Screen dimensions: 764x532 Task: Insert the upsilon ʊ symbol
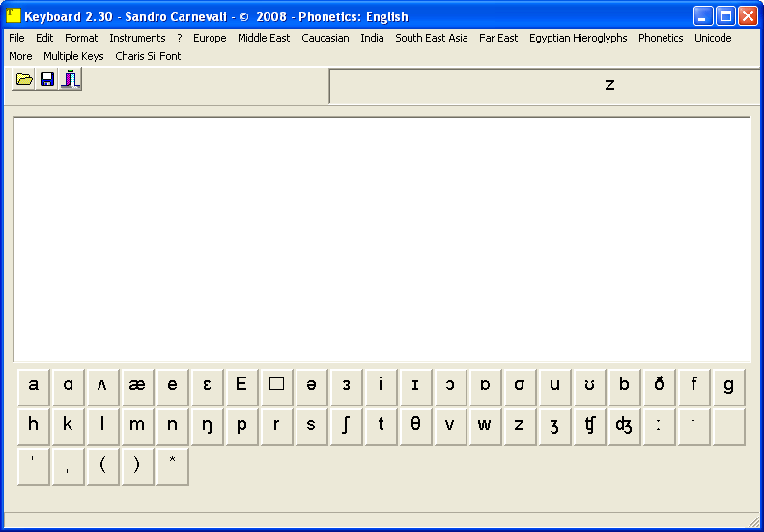pyautogui.click(x=589, y=387)
